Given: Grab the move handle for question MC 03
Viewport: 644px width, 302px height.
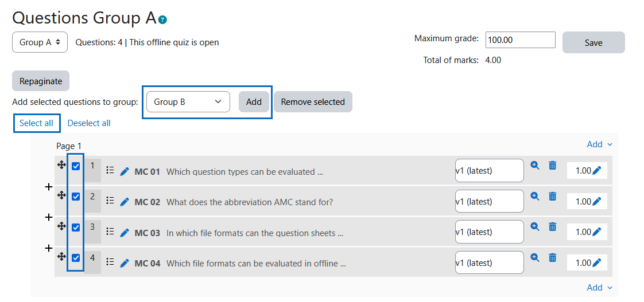Looking at the screenshot, I should tap(61, 226).
